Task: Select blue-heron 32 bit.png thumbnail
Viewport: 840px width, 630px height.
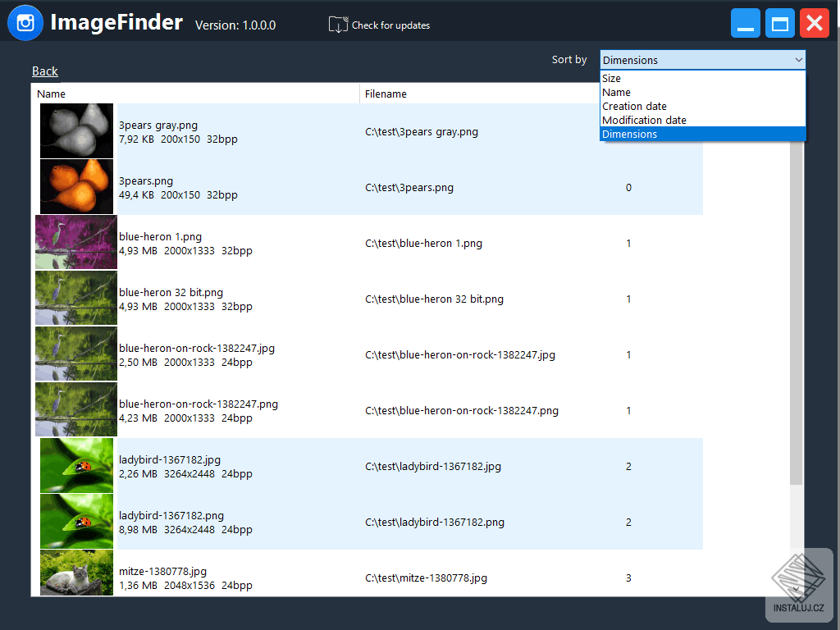Action: click(76, 299)
